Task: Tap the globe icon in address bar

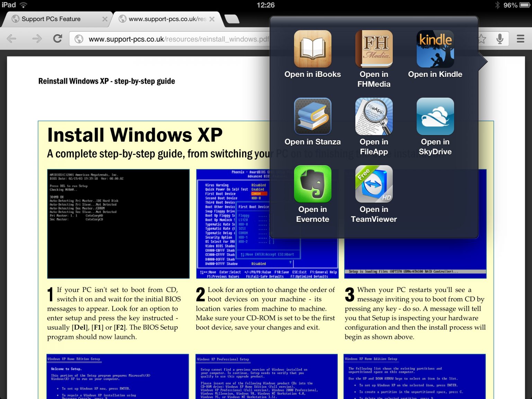Action: pos(79,39)
